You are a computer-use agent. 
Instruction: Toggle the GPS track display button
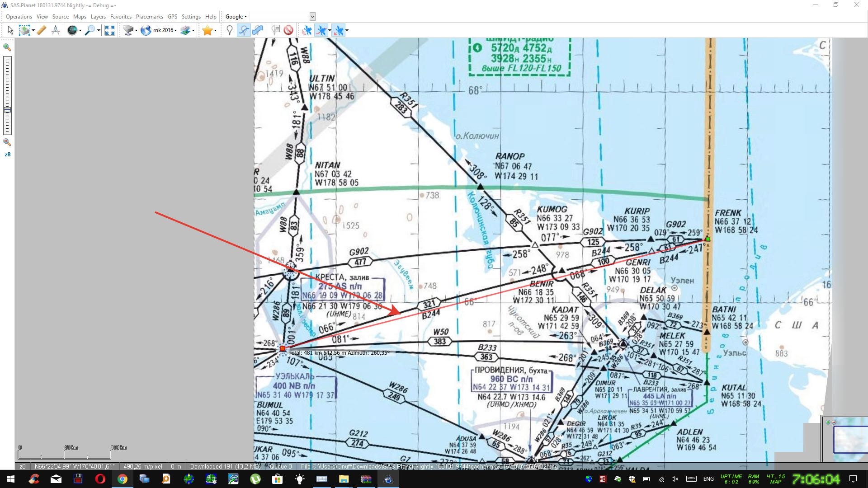321,30
